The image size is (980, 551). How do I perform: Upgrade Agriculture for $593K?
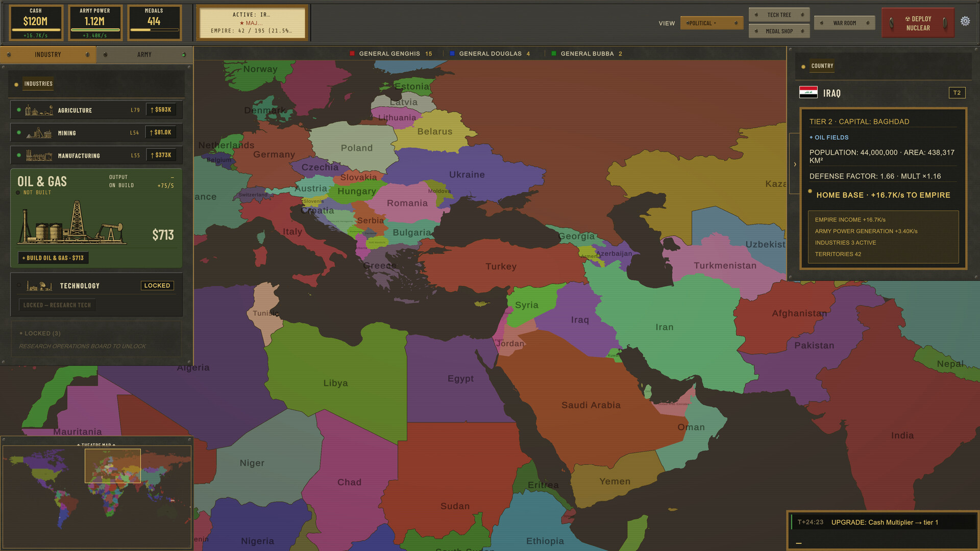pos(161,110)
